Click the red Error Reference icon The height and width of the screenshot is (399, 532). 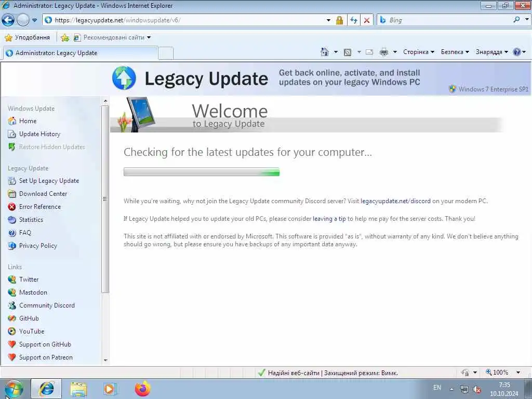coord(12,207)
